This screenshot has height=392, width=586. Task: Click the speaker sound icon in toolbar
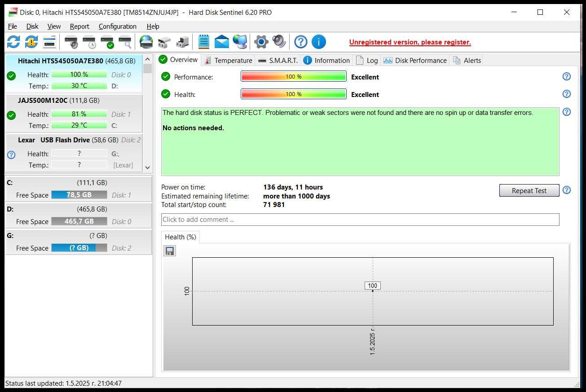(x=279, y=42)
